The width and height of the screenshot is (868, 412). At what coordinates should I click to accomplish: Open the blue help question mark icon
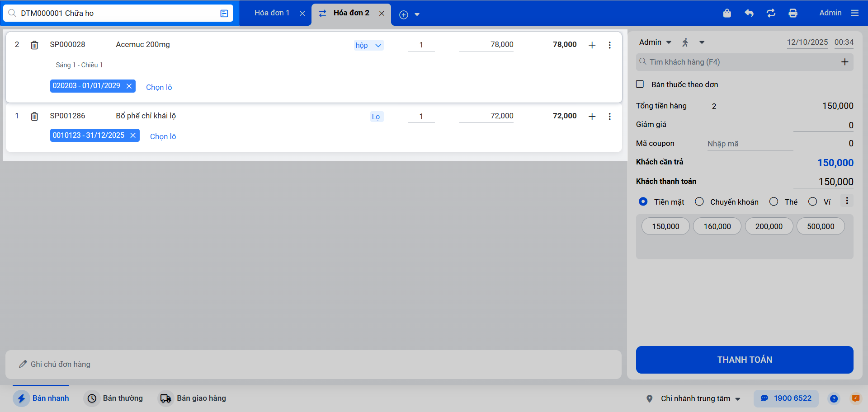[x=834, y=398]
